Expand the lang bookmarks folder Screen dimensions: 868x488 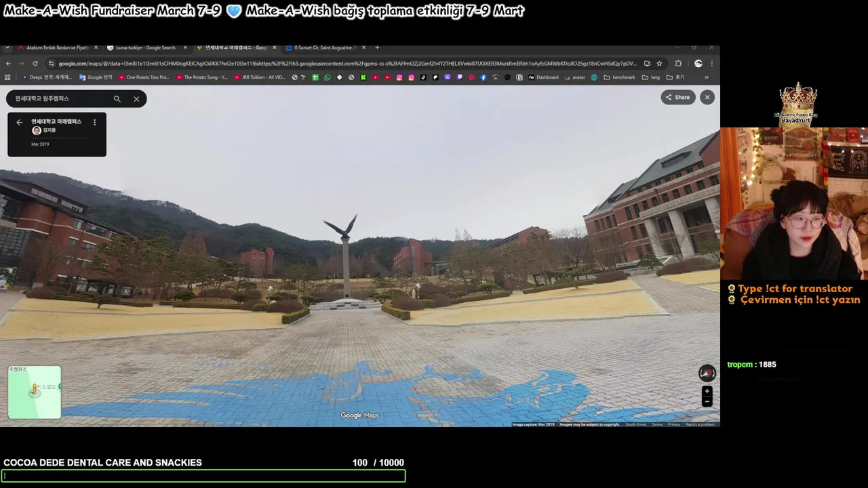pyautogui.click(x=651, y=77)
